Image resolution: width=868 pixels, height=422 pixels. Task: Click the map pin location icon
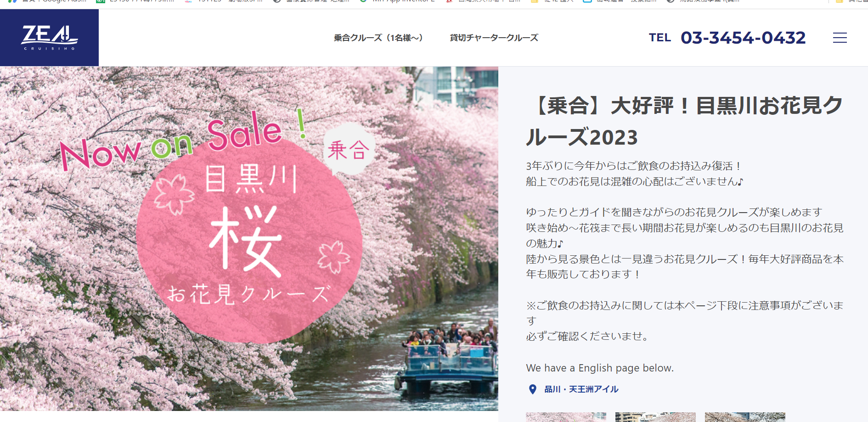click(x=532, y=389)
